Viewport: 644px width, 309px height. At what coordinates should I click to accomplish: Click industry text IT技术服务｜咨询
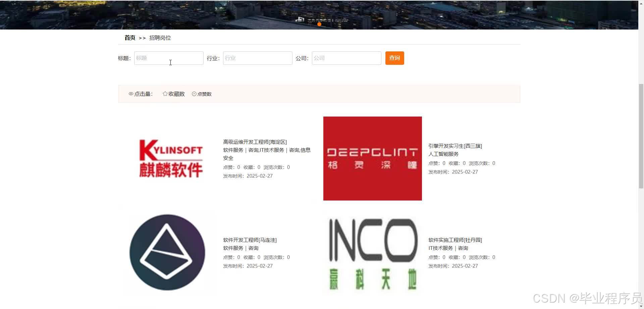448,248
